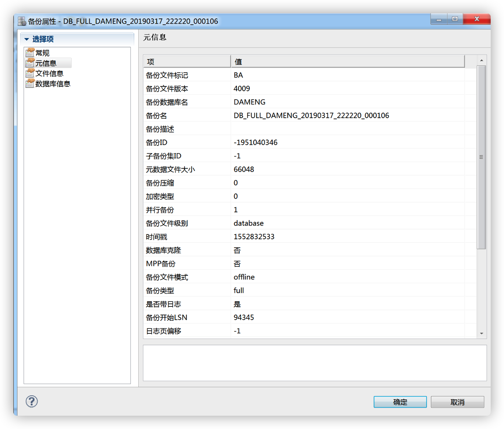Image resolution: width=504 pixels, height=429 pixels.
Task: Click the 数据库信息 page icon
Action: coord(30,83)
